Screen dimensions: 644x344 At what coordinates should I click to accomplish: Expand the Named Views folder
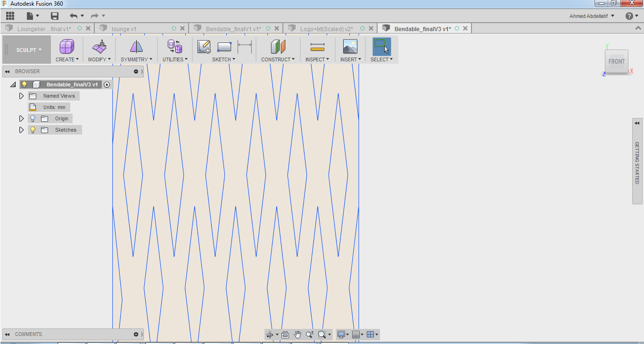(21, 96)
